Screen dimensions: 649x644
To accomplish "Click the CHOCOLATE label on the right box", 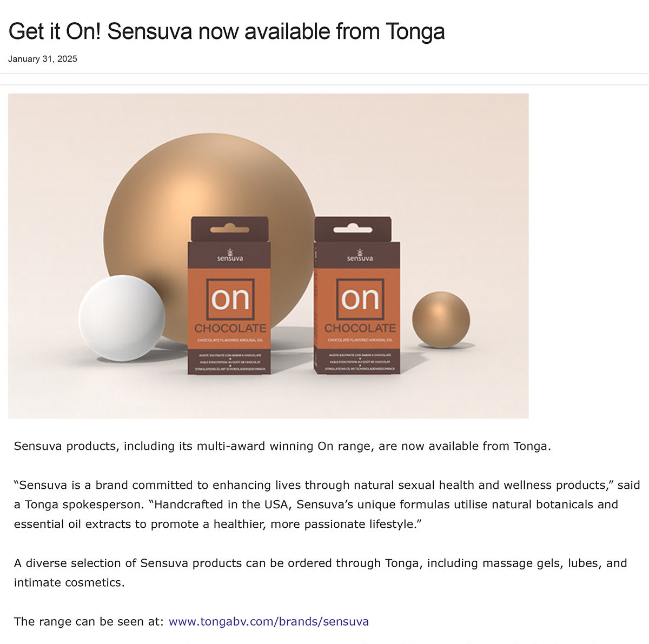I will coord(360,328).
